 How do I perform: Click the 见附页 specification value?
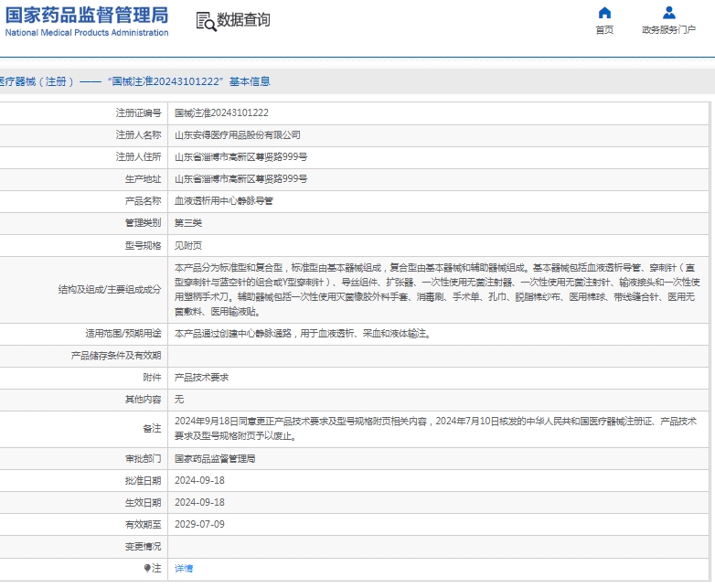188,245
